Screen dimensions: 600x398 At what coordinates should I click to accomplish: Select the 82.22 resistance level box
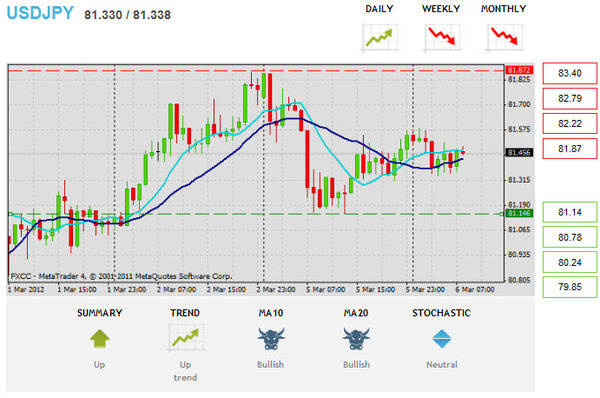[x=570, y=123]
